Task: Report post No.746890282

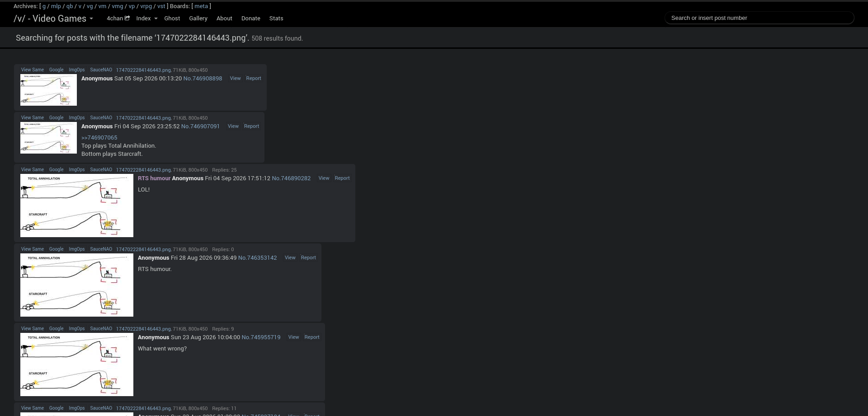Action: (x=342, y=178)
